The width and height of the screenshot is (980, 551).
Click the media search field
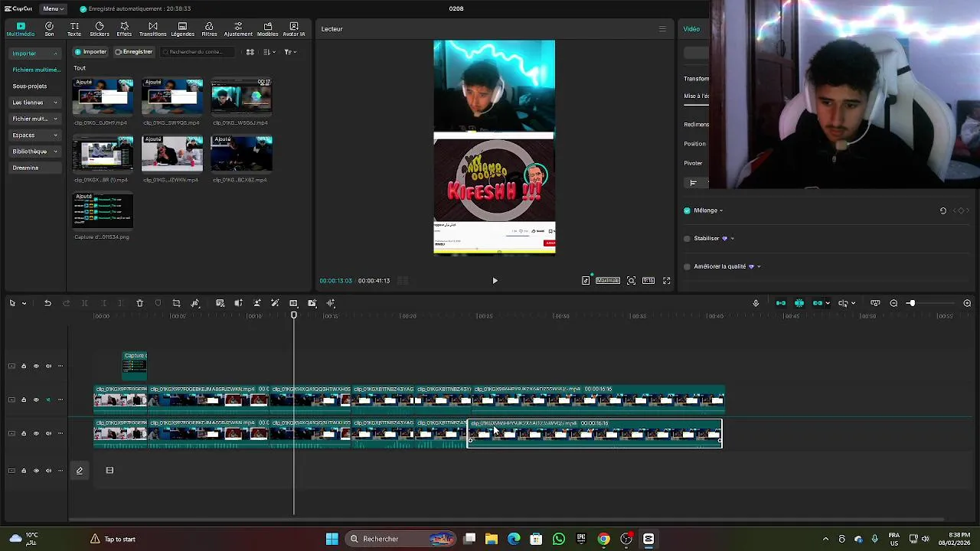(x=198, y=52)
